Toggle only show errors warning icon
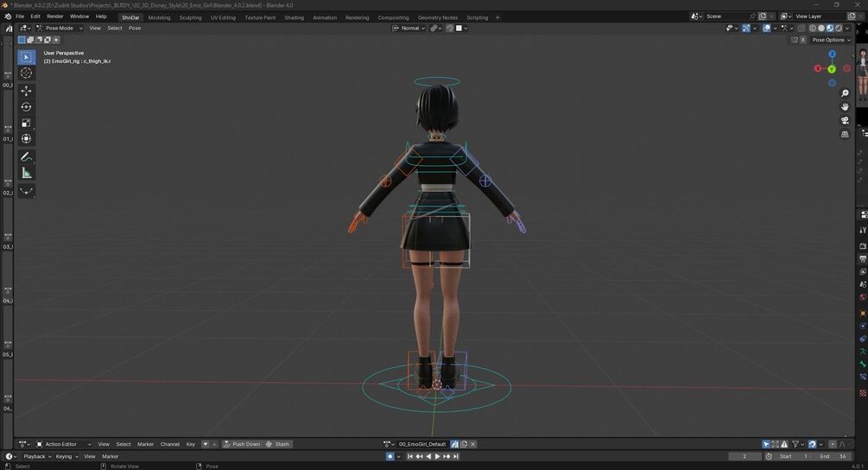The image size is (868, 470). pos(784,444)
